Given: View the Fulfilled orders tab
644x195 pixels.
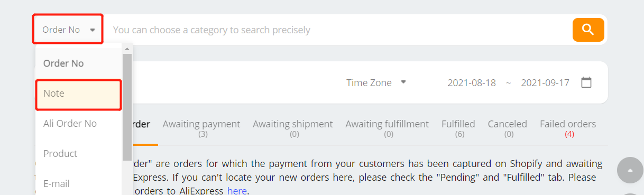Looking at the screenshot, I should pos(458,128).
